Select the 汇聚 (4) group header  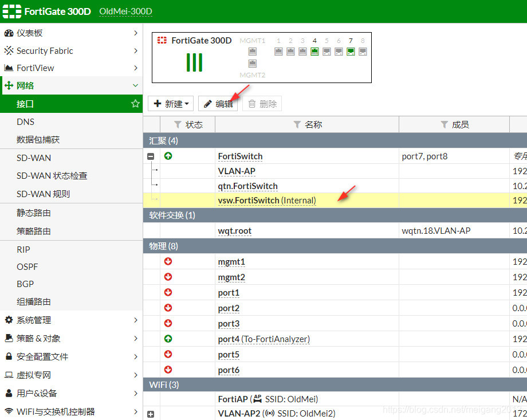click(x=335, y=140)
